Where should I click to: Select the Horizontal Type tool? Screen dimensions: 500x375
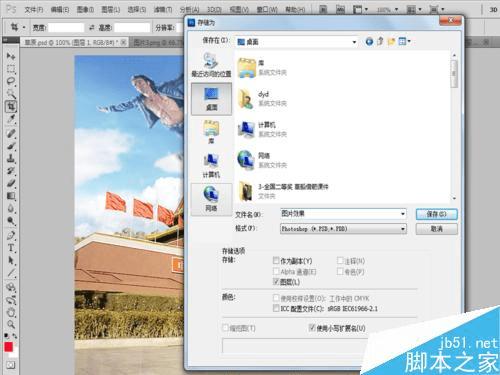point(11,248)
